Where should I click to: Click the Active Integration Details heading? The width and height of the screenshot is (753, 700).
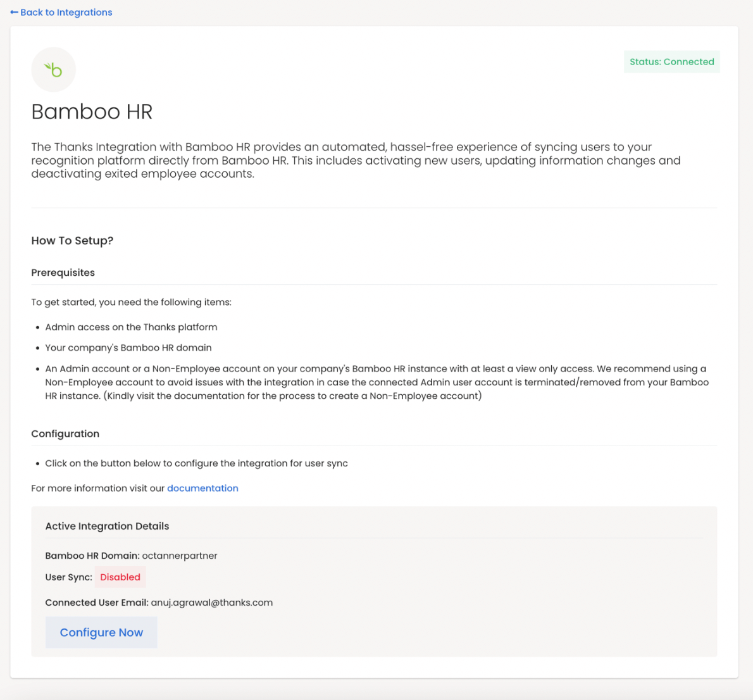point(107,526)
